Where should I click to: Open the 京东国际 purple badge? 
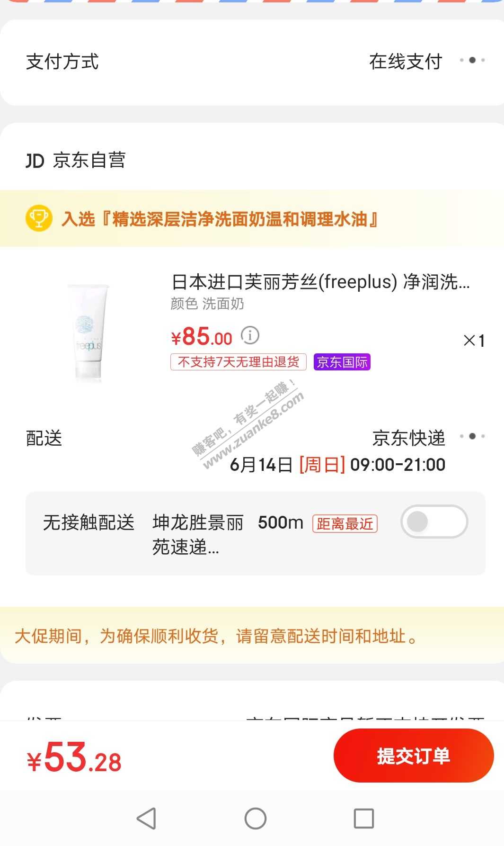click(342, 362)
